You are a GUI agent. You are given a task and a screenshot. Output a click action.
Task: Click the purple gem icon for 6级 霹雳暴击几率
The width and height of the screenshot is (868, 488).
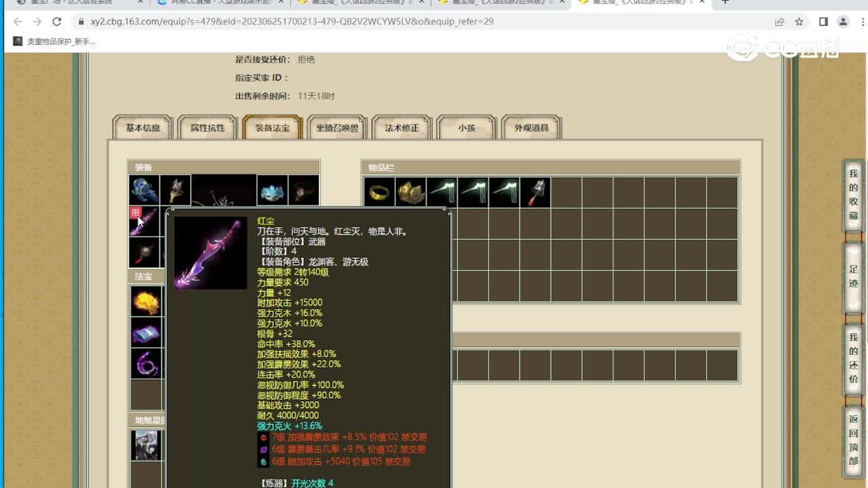(264, 449)
